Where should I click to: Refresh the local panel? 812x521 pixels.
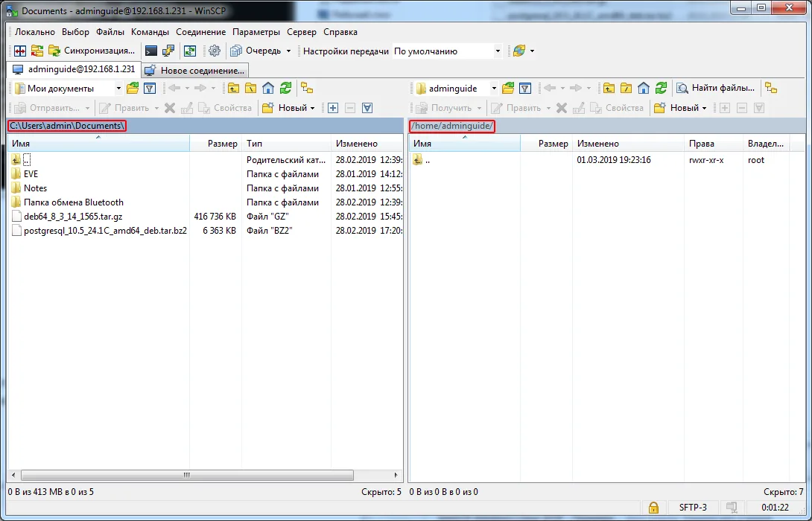point(286,88)
